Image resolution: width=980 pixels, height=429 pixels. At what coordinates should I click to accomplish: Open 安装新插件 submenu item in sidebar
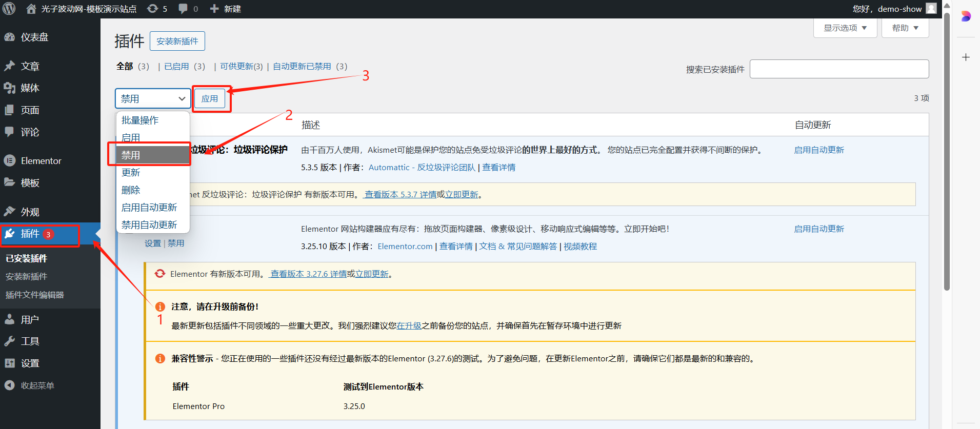(26, 276)
